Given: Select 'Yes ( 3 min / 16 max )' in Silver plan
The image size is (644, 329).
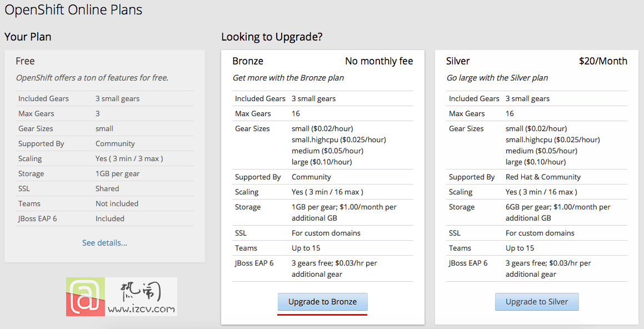Looking at the screenshot, I should point(541,192).
